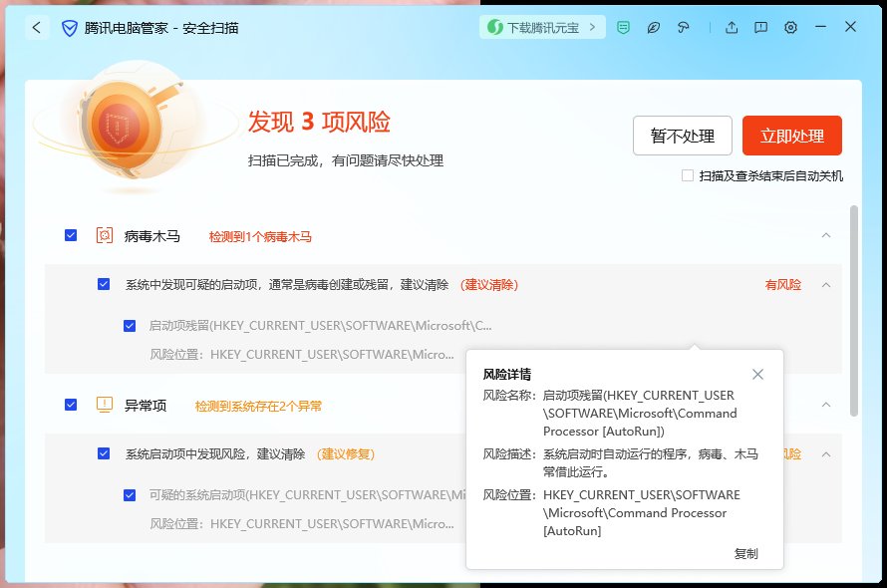
Task: Click the 病毒木马 section title
Action: click(x=152, y=236)
